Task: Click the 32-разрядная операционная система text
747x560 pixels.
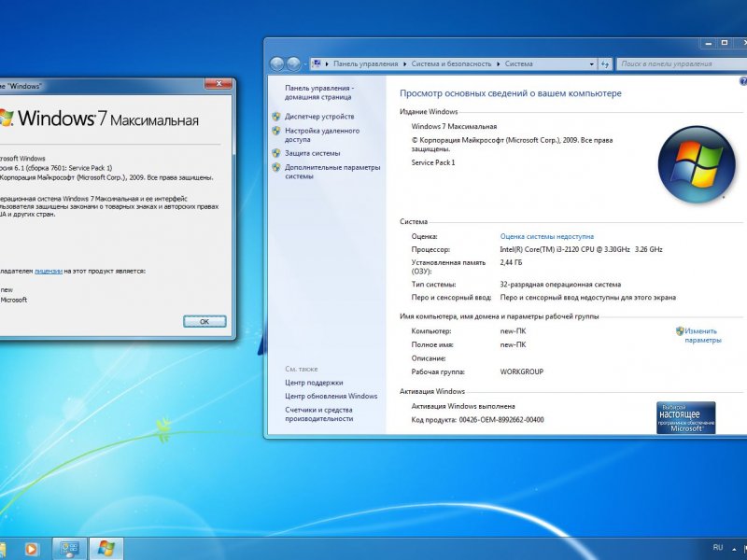Action: tap(560, 285)
